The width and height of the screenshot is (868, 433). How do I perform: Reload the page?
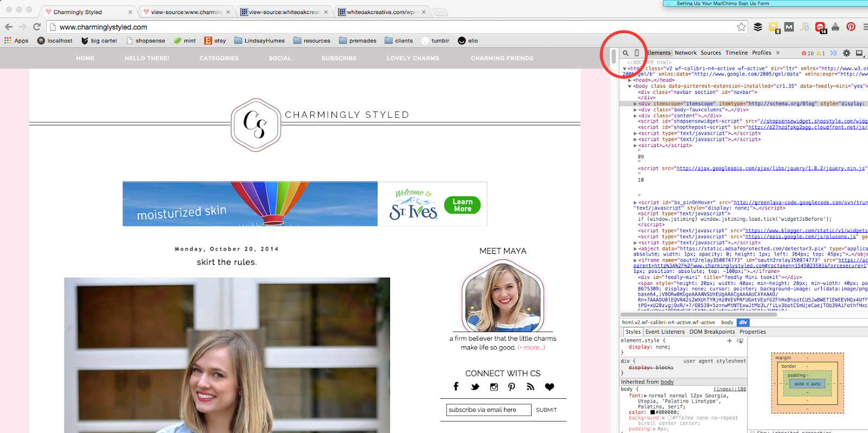click(37, 27)
